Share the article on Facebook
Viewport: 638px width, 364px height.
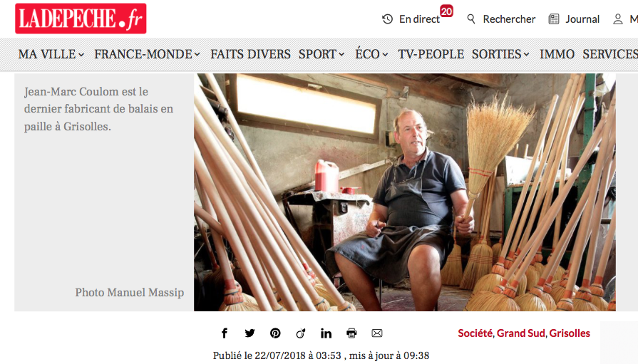click(x=225, y=333)
